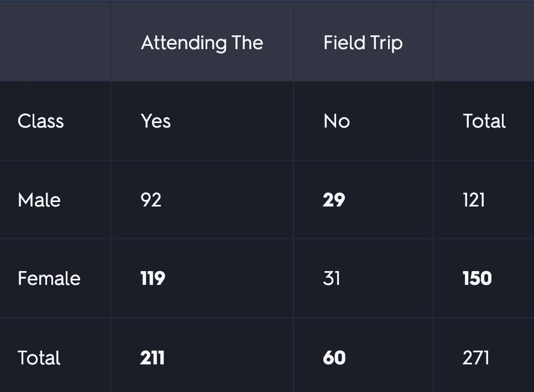
Task: Click the empty header cell above Total column
Action: coord(484,41)
